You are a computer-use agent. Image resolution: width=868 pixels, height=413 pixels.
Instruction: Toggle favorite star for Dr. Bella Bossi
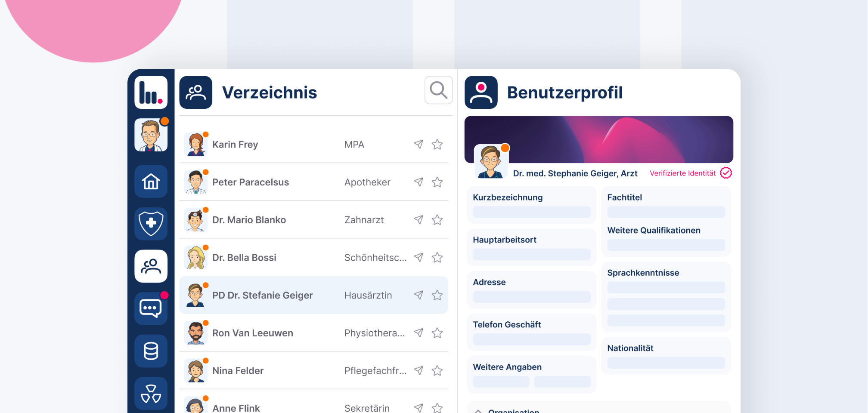pos(437,258)
